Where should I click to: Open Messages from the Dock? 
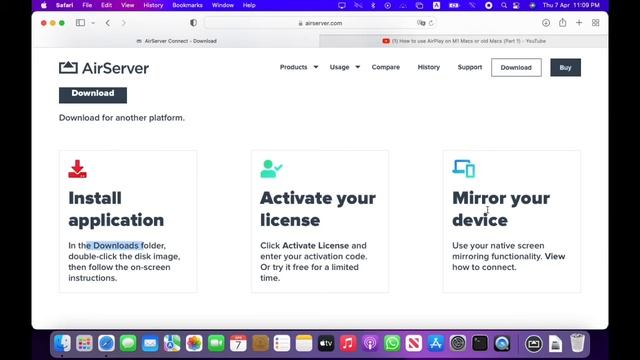point(128,343)
